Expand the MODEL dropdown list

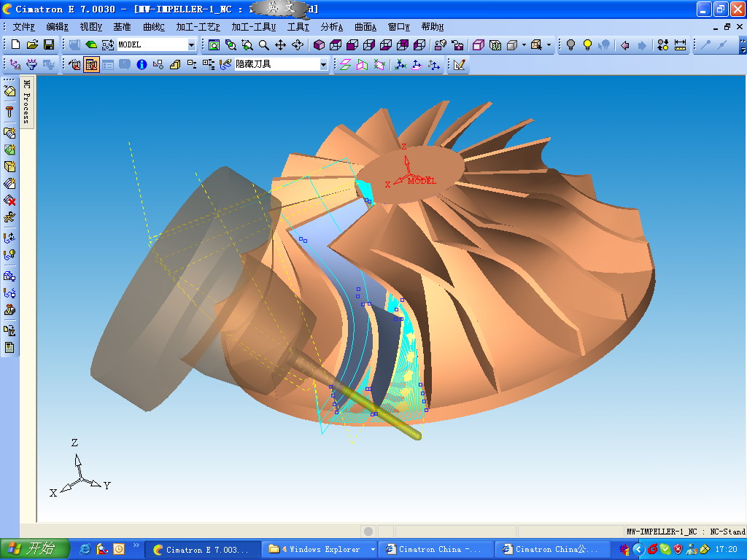(192, 45)
